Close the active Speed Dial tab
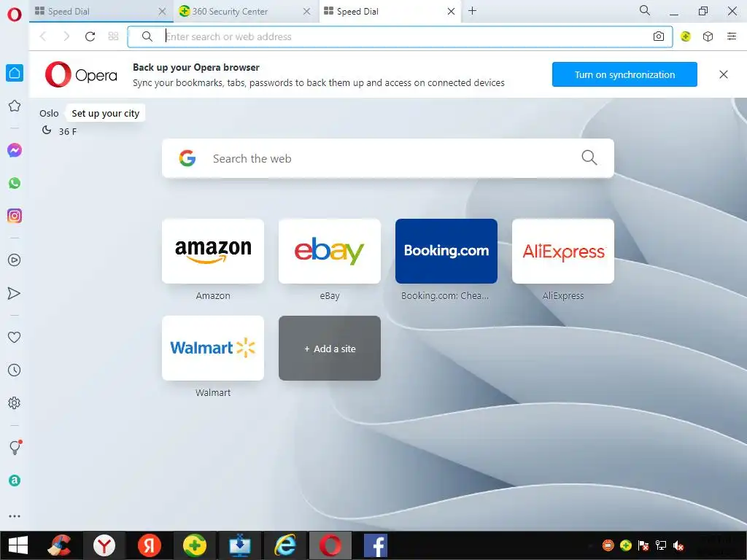The width and height of the screenshot is (747, 560). tap(451, 12)
